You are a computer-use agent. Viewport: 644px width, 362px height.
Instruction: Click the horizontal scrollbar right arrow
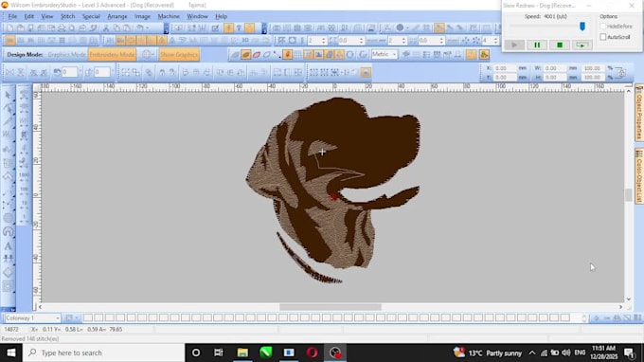click(620, 307)
